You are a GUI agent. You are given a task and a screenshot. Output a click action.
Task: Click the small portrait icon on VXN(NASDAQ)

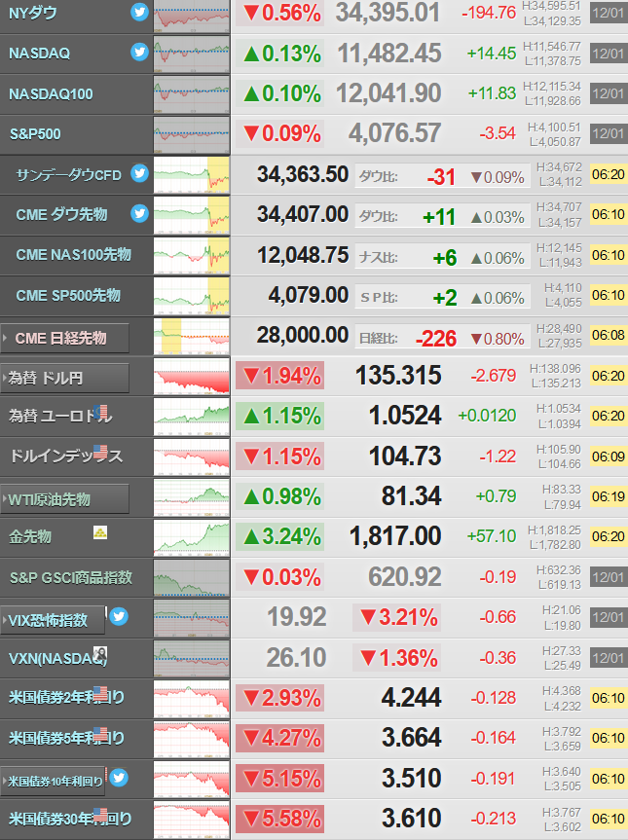click(100, 653)
